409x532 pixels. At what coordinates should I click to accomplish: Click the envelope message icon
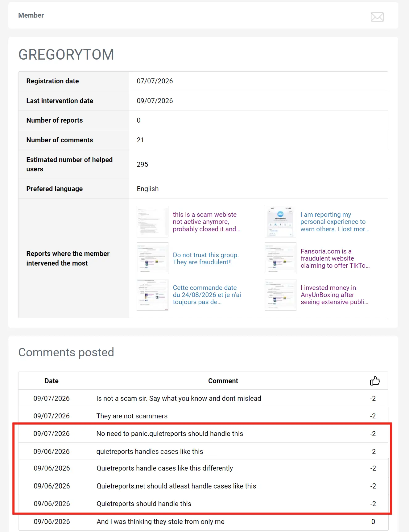coord(377,17)
